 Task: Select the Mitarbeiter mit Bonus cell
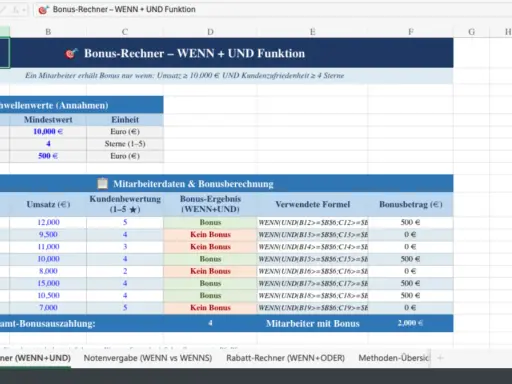pyautogui.click(x=313, y=323)
